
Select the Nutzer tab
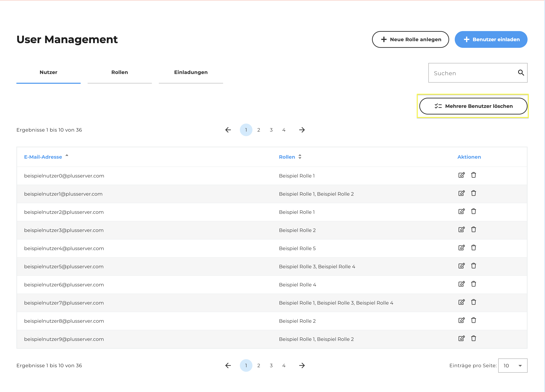48,72
